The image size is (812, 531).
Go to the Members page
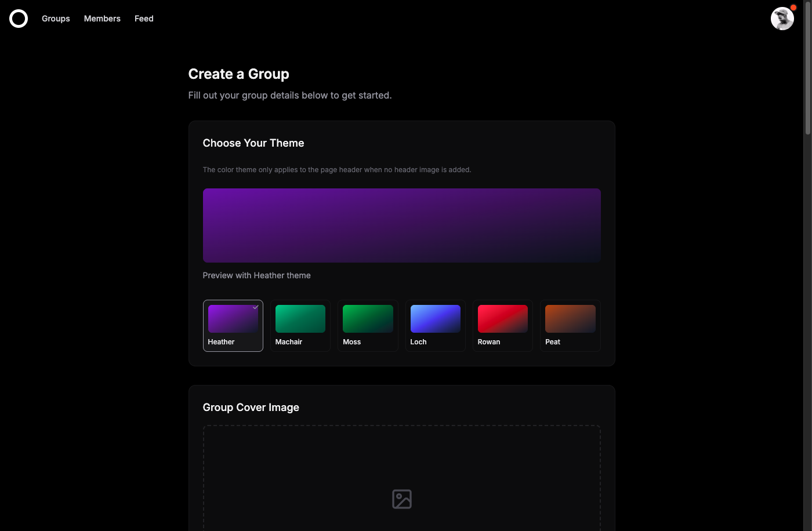[x=102, y=19]
